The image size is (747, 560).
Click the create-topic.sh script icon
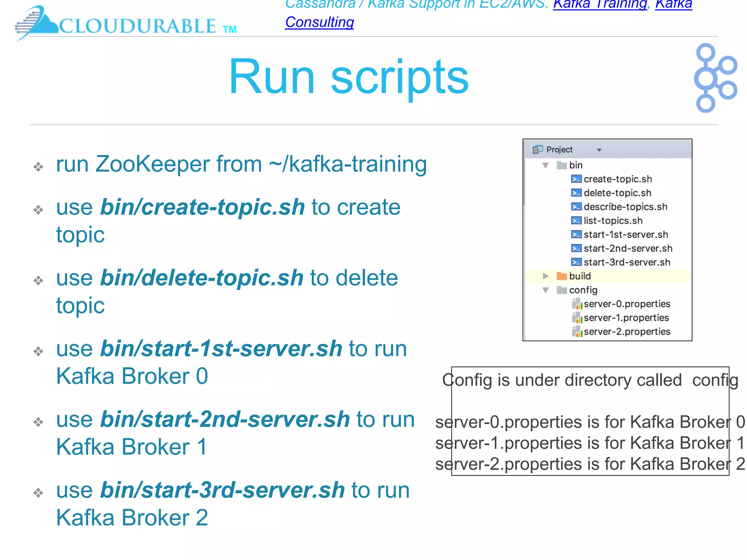[576, 179]
